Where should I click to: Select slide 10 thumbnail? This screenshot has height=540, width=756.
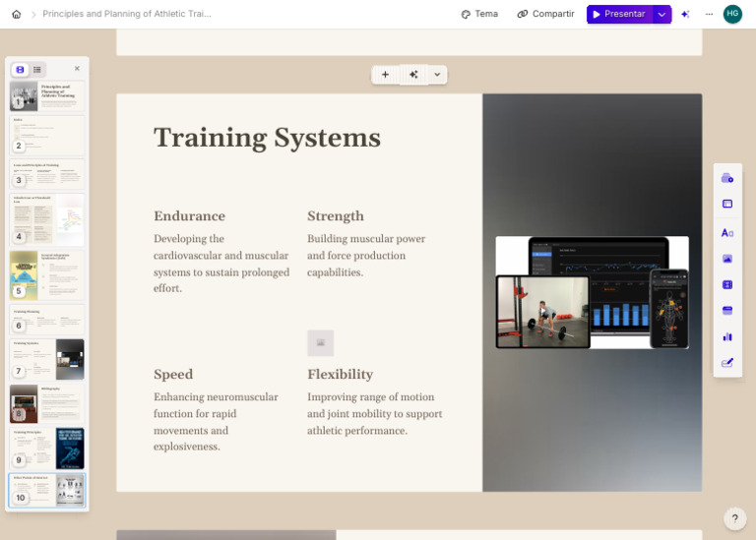(47, 490)
